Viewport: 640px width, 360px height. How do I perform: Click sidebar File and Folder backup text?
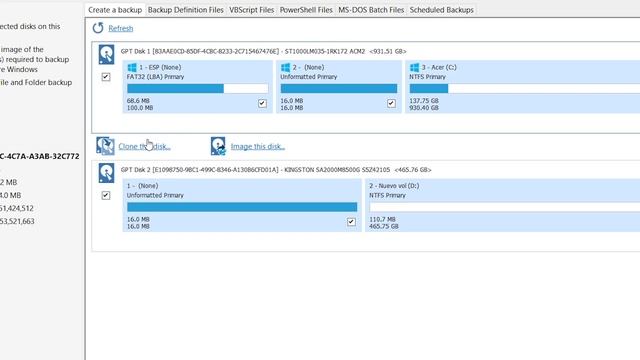(x=36, y=82)
